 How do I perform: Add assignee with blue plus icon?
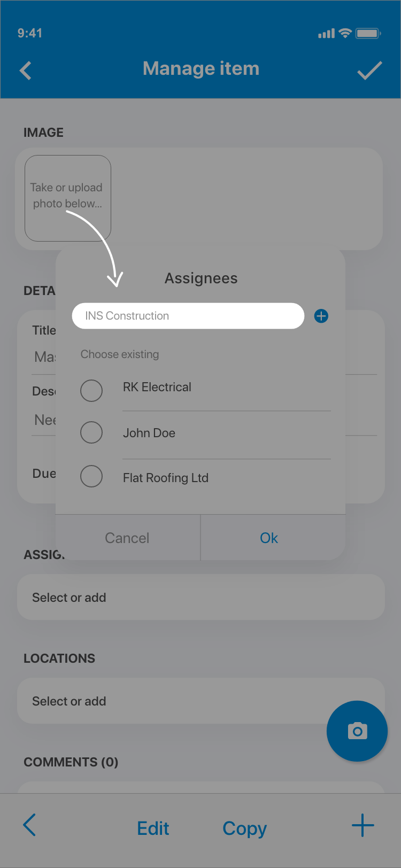click(321, 316)
